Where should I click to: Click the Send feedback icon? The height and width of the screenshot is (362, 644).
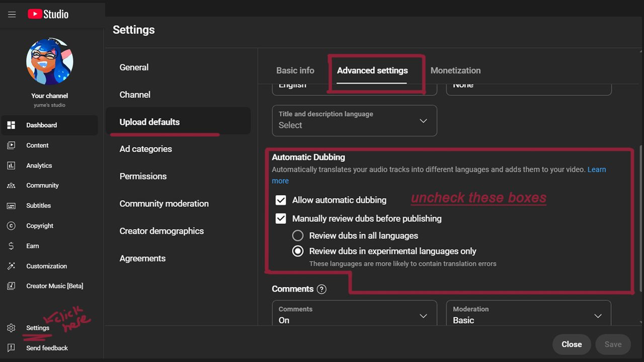coord(11,348)
